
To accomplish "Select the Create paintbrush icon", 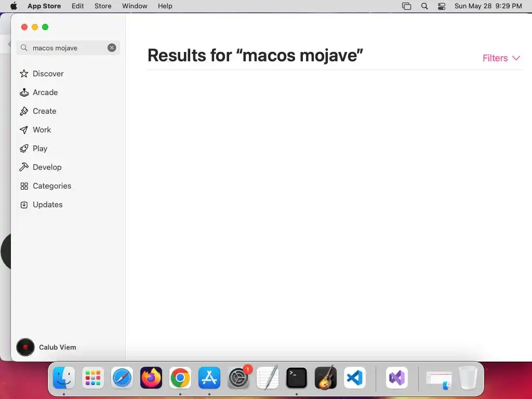I will (24, 111).
